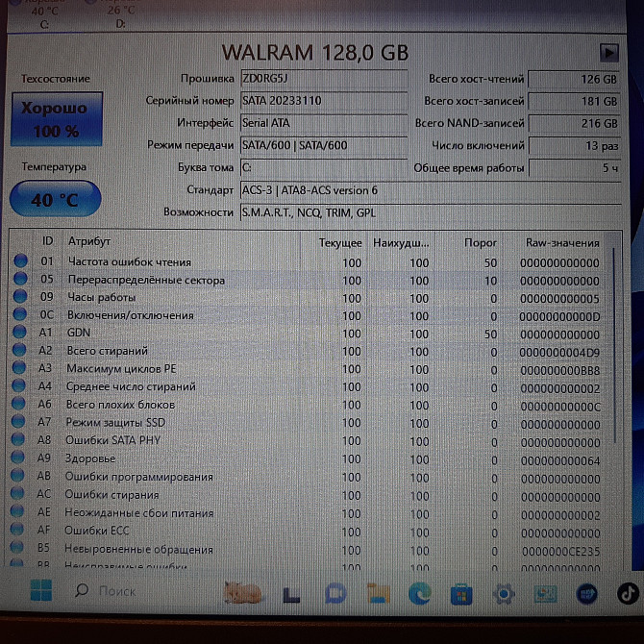Launch Microsoft Edge from the taskbar
This screenshot has height=644, width=644.
(x=420, y=593)
